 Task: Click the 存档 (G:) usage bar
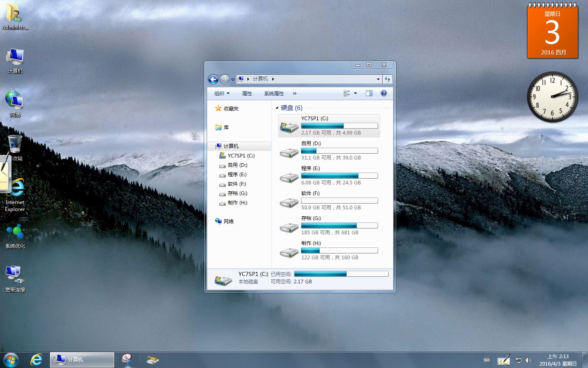339,226
